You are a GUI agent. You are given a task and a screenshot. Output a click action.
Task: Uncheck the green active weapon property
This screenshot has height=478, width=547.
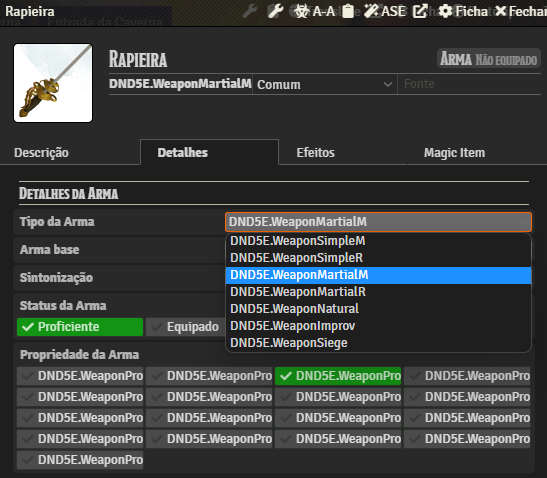tap(338, 376)
